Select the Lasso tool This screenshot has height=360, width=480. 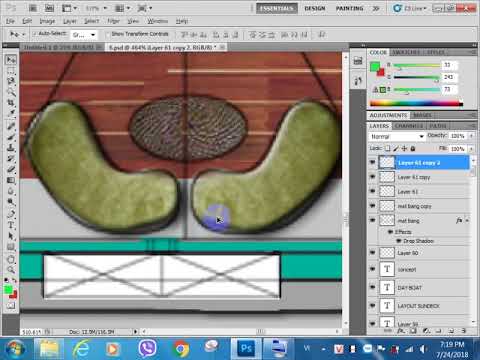tap(11, 81)
